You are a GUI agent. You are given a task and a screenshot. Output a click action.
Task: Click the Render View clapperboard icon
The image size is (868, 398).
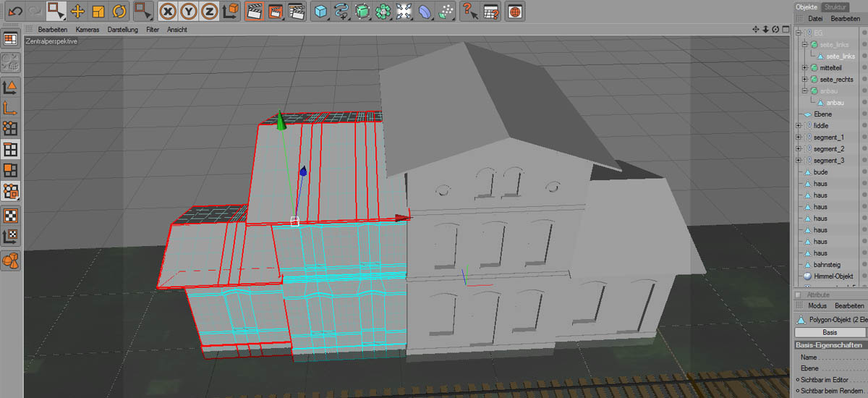pyautogui.click(x=254, y=11)
